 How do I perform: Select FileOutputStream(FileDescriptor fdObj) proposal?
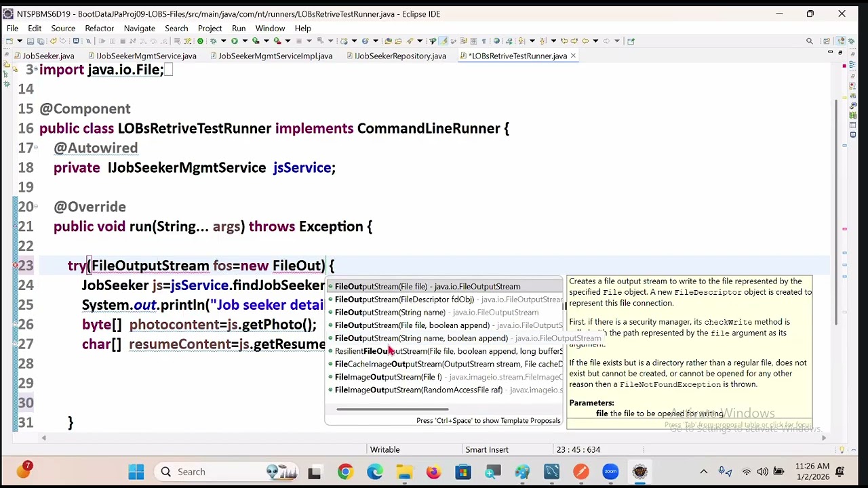click(x=445, y=300)
